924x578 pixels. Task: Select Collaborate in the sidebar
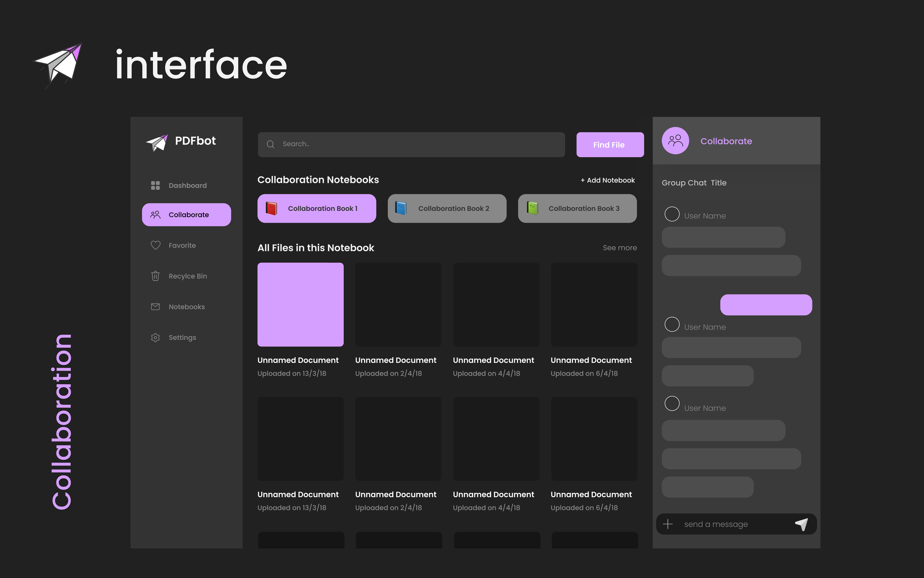pos(186,215)
